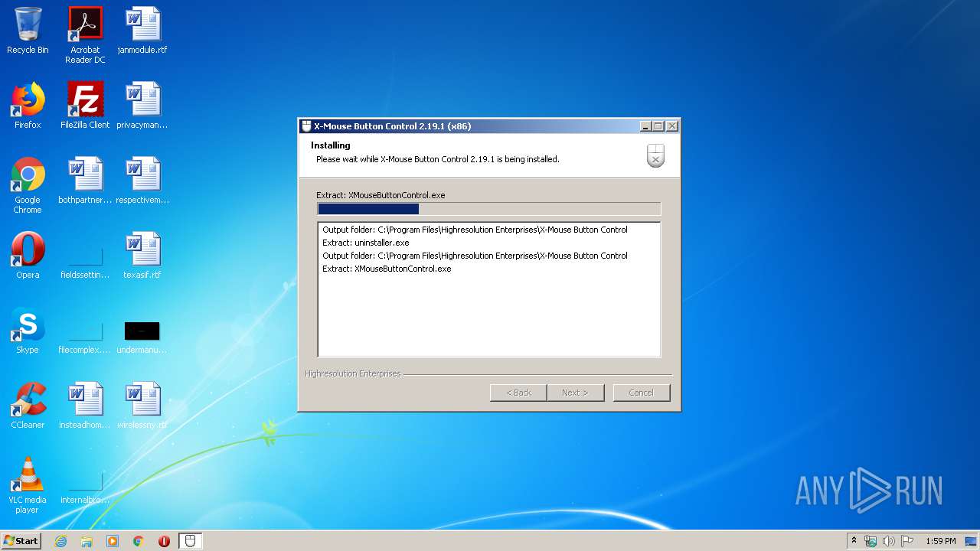980x551 pixels.
Task: Click the Next > button in the installer
Action: click(x=576, y=393)
